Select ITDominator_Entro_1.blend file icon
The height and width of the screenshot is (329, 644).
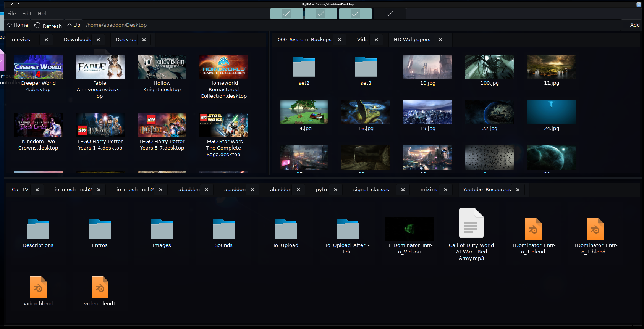pos(533,229)
